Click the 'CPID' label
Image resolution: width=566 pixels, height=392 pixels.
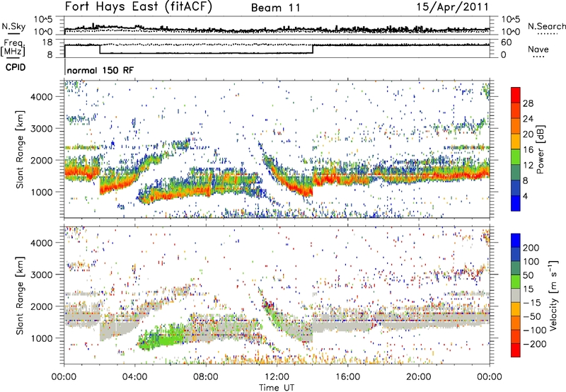click(x=16, y=67)
